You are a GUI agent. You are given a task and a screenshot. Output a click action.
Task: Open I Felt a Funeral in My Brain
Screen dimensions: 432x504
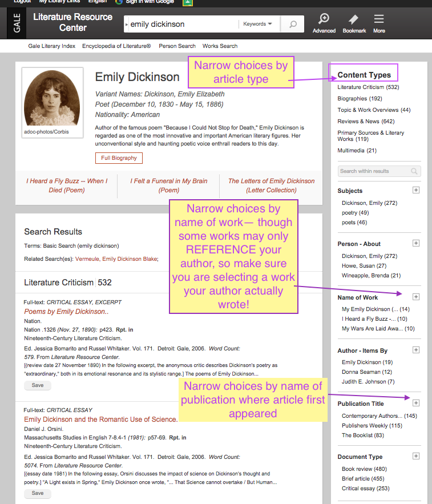[x=169, y=186]
